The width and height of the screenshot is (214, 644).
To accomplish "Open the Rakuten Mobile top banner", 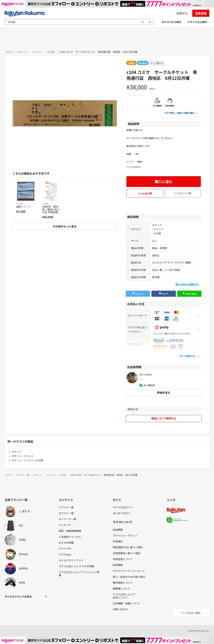I will tap(107, 4).
